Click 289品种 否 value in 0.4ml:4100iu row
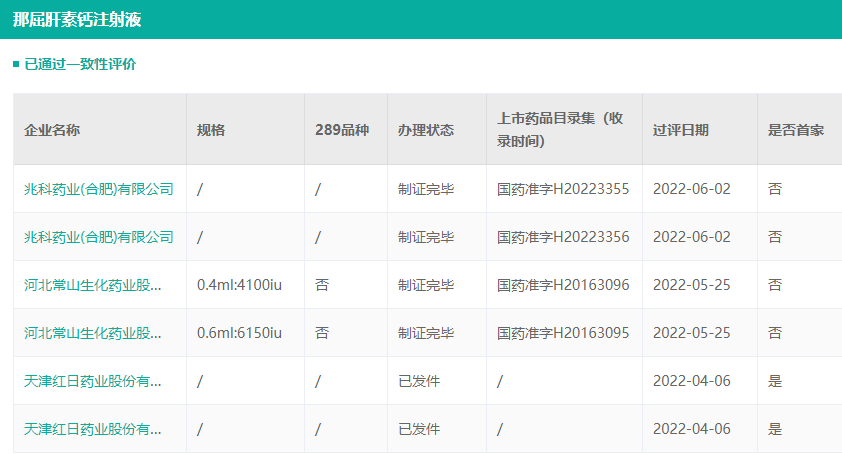This screenshot has width=842, height=454. (322, 285)
